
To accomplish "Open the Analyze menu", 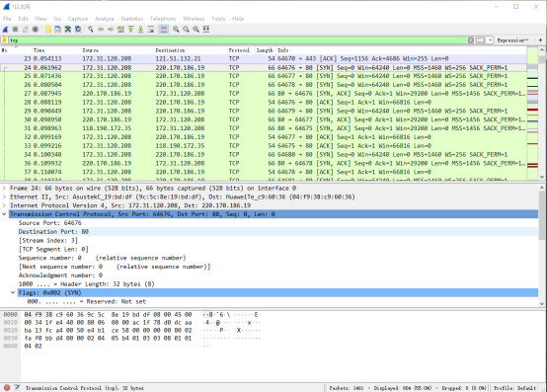I will pos(105,19).
